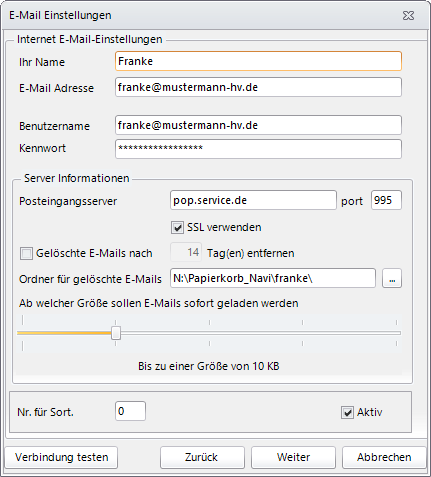
Task: Go back with the Zurück button
Action: click(202, 457)
